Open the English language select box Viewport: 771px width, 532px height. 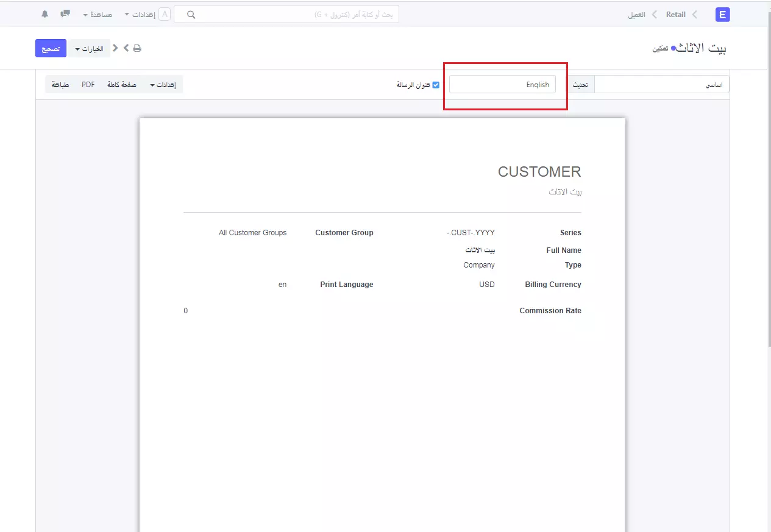(x=502, y=85)
